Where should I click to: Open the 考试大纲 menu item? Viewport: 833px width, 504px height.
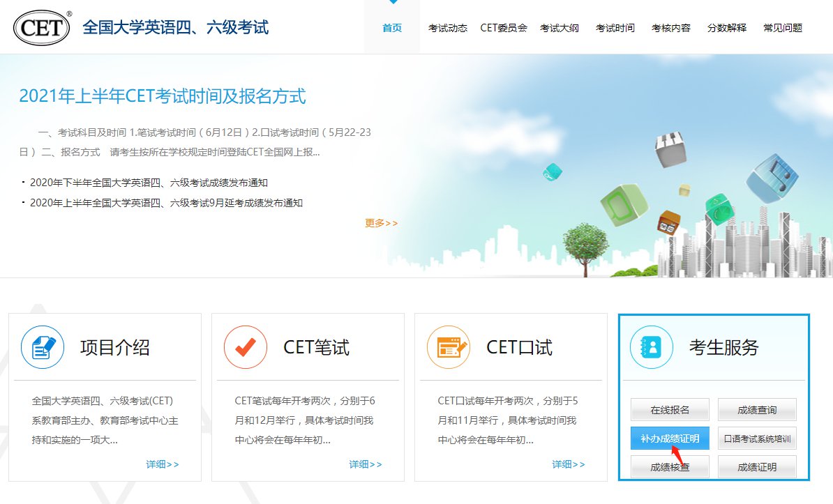(x=560, y=28)
